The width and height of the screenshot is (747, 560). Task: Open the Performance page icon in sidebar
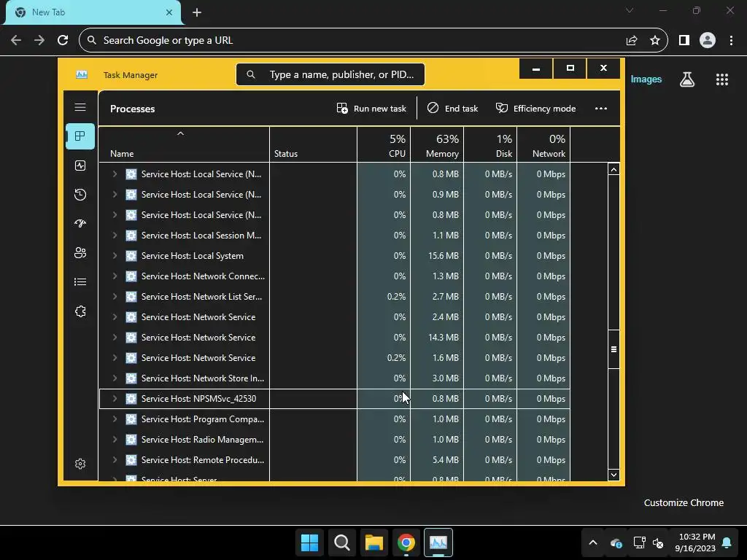(x=80, y=166)
